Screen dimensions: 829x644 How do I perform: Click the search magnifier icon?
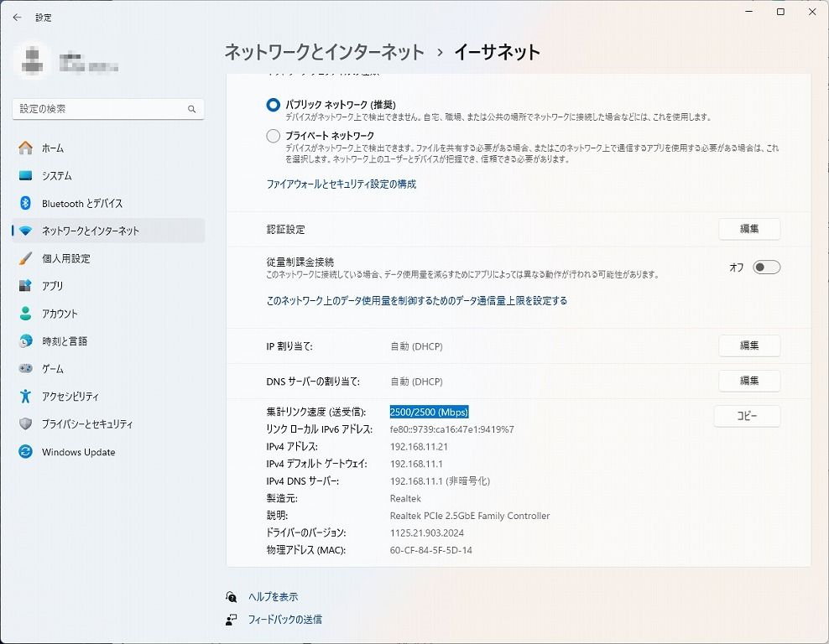click(191, 109)
